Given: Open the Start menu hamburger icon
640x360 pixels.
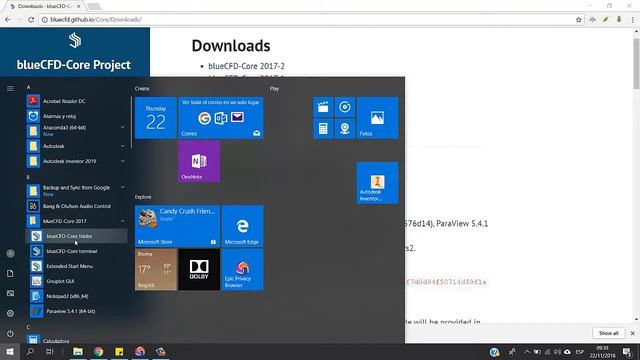Looking at the screenshot, I should pyautogui.click(x=10, y=89).
